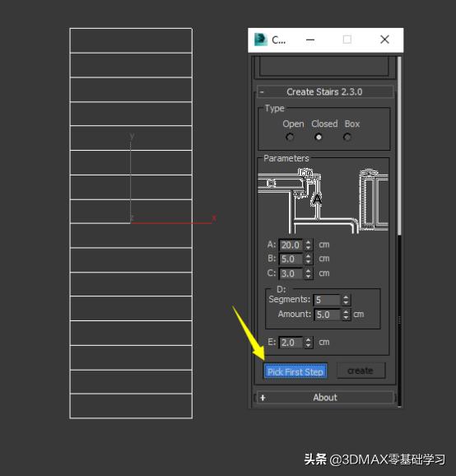Click the stair parameters diagram image
This screenshot has height=476, width=456.
coord(323,201)
